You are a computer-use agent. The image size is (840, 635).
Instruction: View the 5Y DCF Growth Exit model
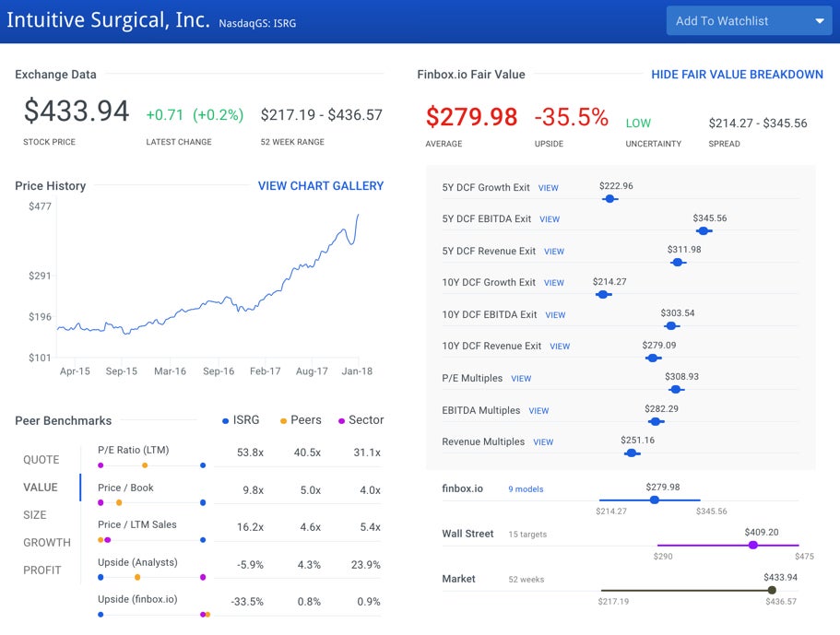[548, 188]
